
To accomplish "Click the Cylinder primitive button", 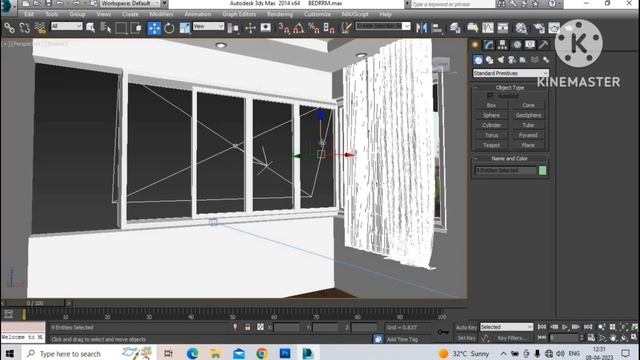I will 491,125.
